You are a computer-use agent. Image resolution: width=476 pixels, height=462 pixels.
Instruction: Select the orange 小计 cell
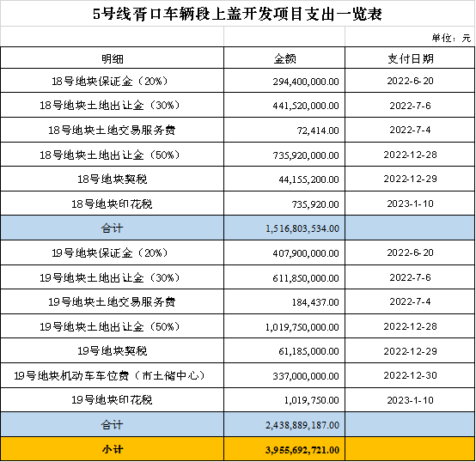click(x=113, y=449)
